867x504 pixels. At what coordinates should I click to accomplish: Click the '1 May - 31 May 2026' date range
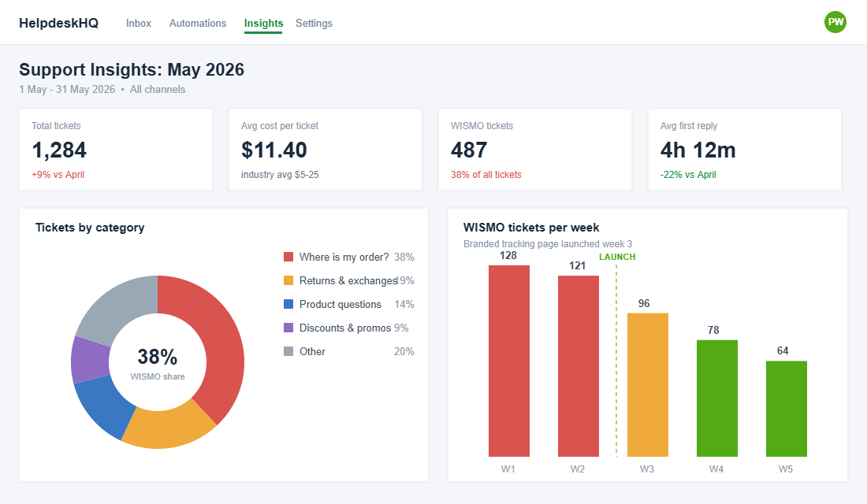[x=67, y=90]
